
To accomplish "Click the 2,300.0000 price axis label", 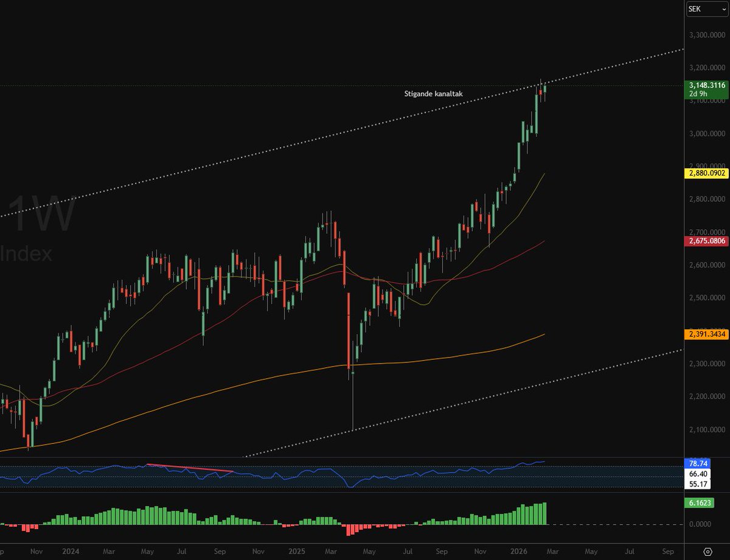I will (x=707, y=364).
